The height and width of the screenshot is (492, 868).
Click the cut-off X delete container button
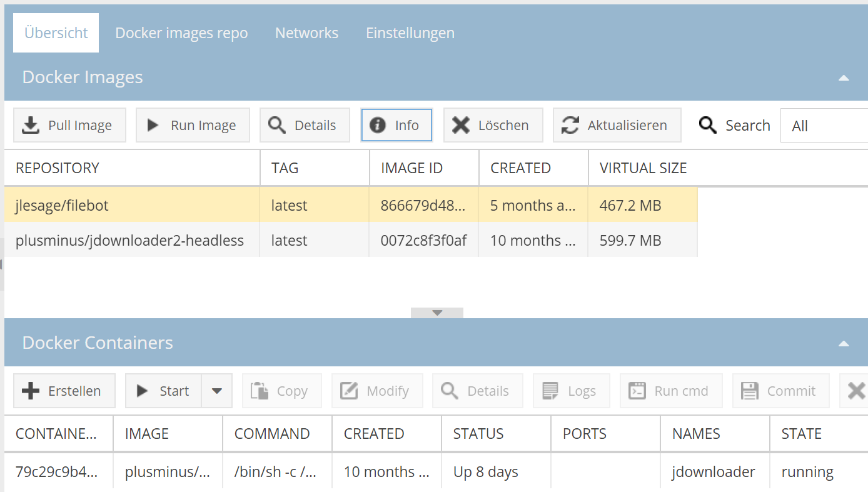pos(854,391)
